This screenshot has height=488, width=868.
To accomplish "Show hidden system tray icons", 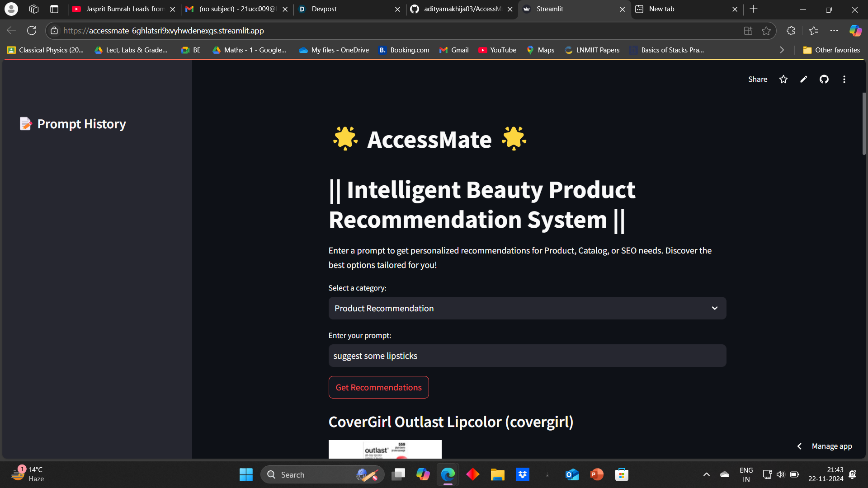I will click(x=706, y=474).
